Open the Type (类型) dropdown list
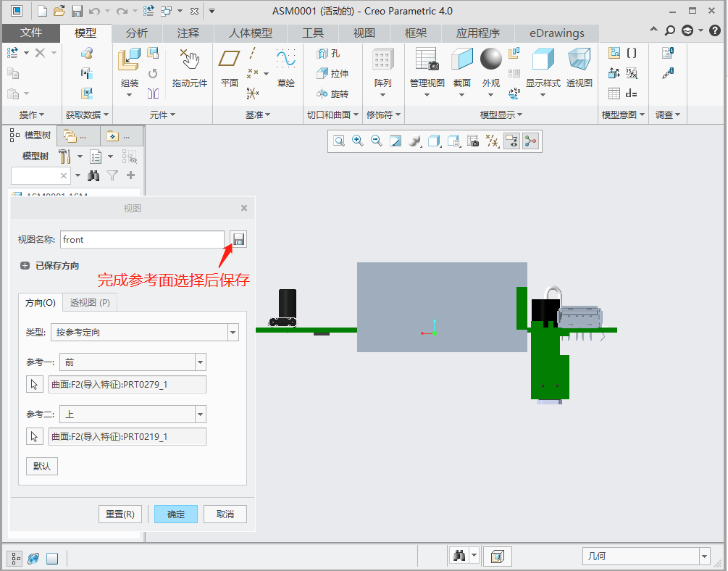 tap(233, 333)
